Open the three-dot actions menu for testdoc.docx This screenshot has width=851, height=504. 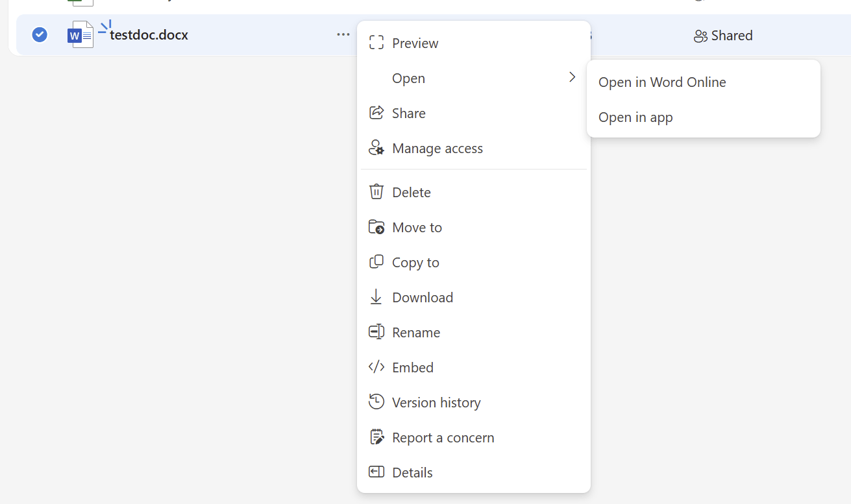(x=343, y=34)
